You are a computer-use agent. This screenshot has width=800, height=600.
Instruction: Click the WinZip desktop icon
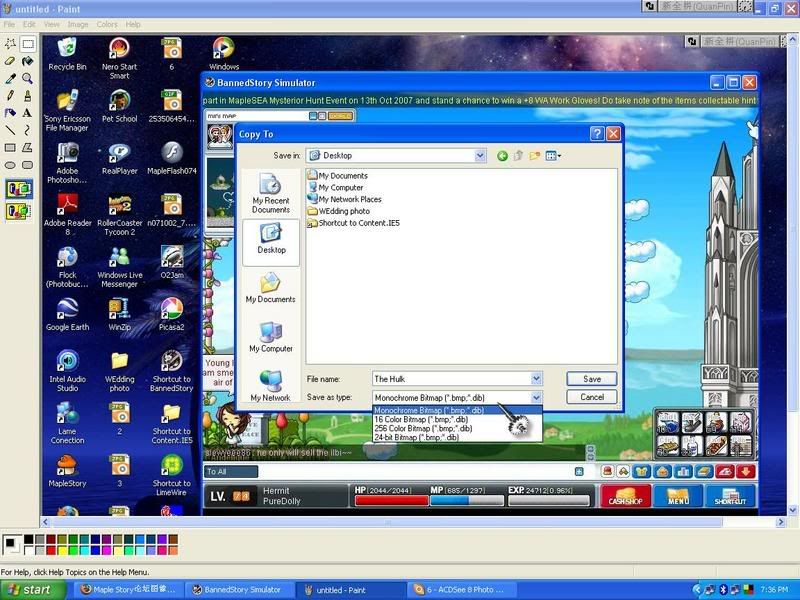[x=119, y=314]
